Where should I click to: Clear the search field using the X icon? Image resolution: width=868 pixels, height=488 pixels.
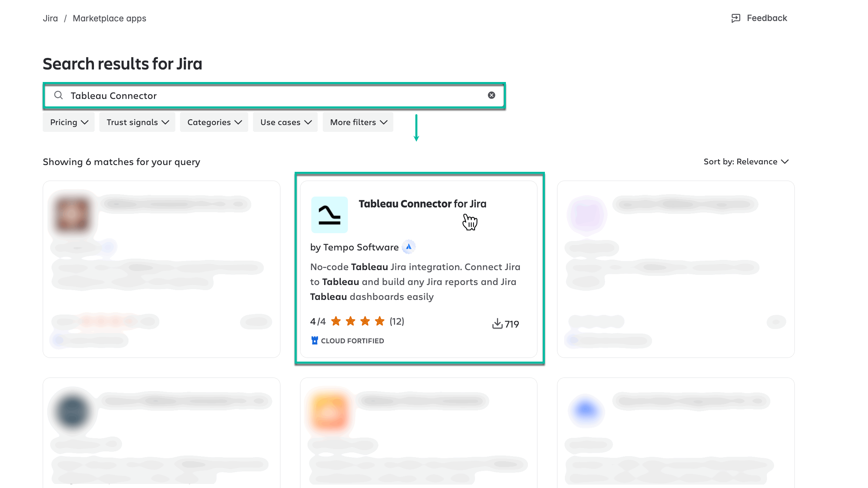click(x=491, y=95)
